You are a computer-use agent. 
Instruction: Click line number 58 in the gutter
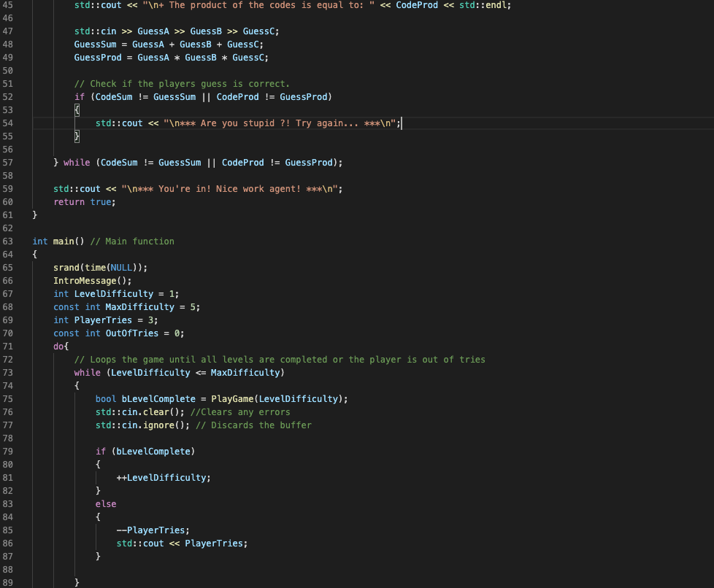click(8, 176)
